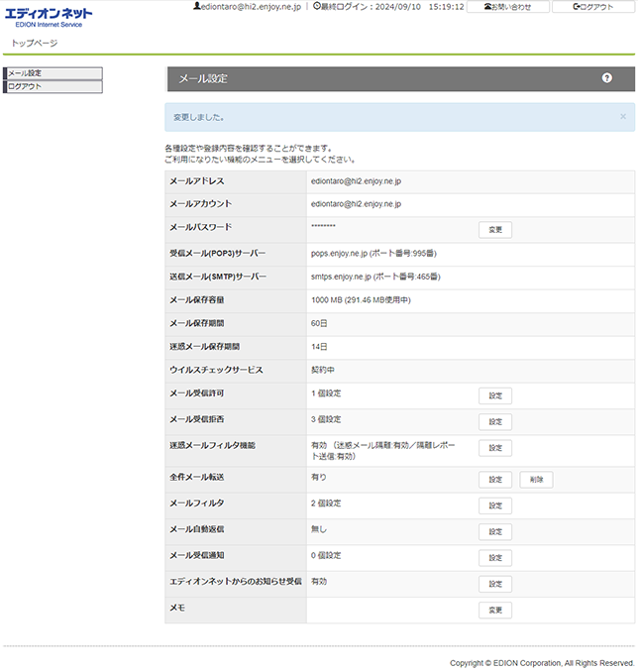Open 設定 for メール受信通知
638x672 pixels.
[495, 558]
